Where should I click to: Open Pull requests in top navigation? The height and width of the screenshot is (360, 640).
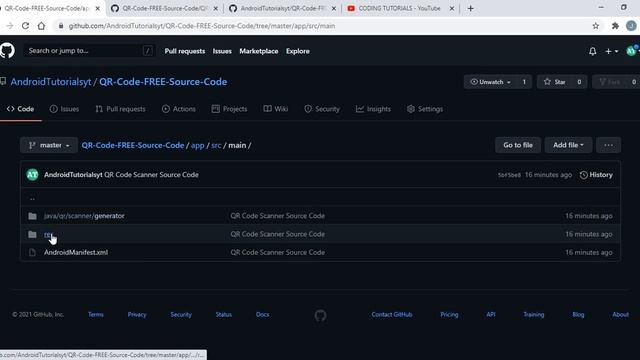(184, 51)
